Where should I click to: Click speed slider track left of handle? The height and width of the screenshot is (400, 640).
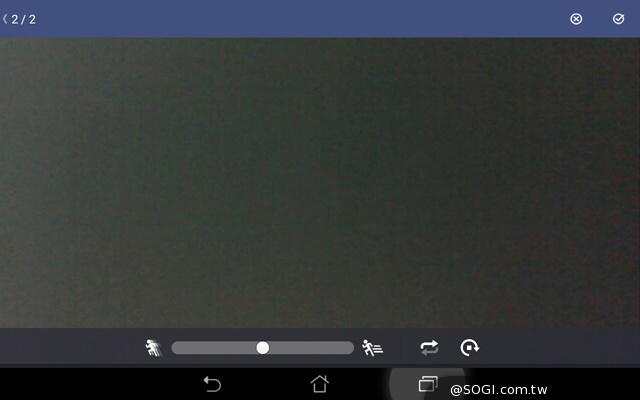(x=215, y=348)
